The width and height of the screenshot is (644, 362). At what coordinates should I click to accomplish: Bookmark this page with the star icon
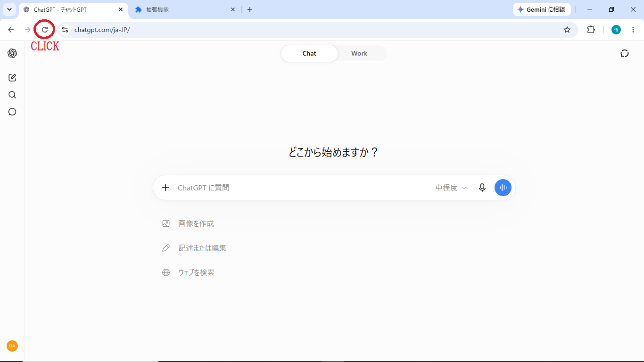pyautogui.click(x=567, y=30)
